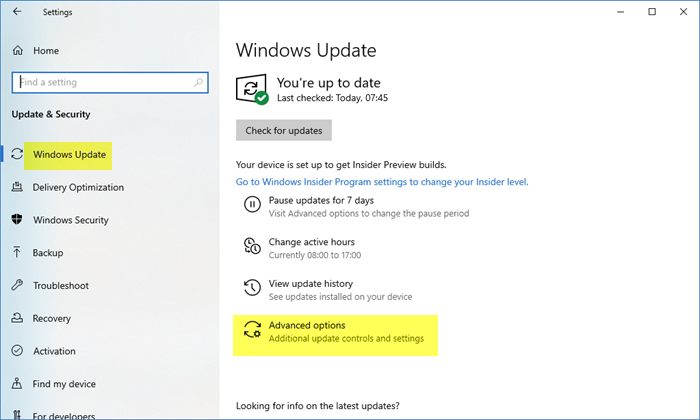Screen dimensions: 700x420
Task: Select Windows Update in sidebar
Action: coord(69,154)
